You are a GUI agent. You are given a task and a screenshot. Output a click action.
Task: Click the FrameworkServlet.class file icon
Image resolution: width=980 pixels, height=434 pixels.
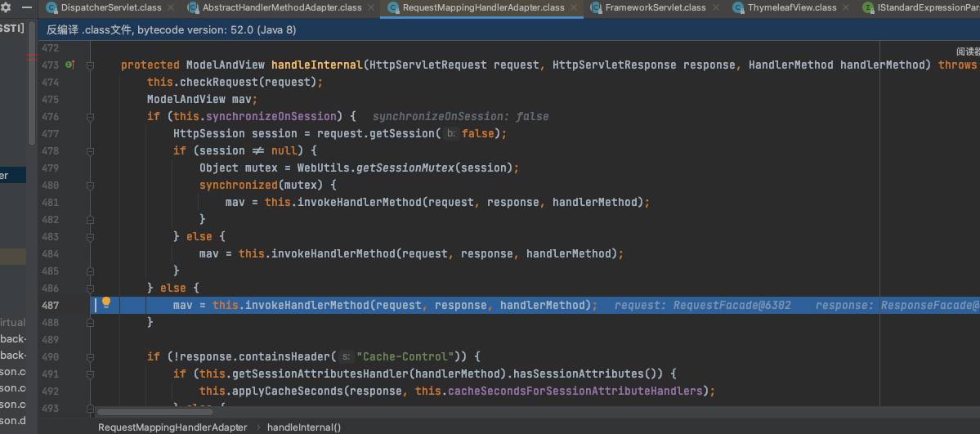click(x=596, y=8)
